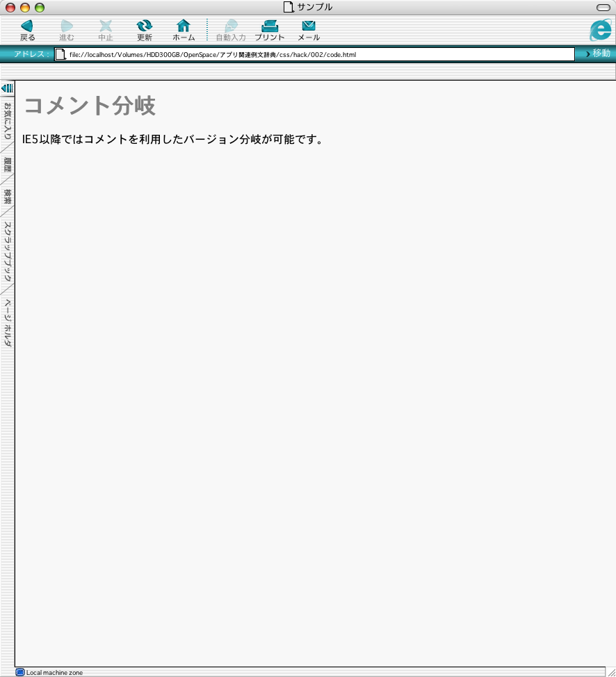Image resolution: width=616 pixels, height=677 pixels.
Task: Collapse the explorer bar with arrow toggle
Action: (x=8, y=88)
